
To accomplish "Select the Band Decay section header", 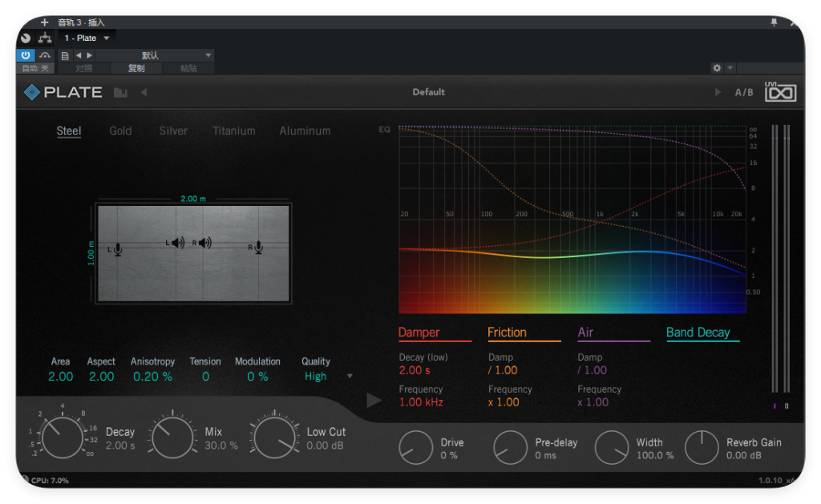I will pos(702,333).
